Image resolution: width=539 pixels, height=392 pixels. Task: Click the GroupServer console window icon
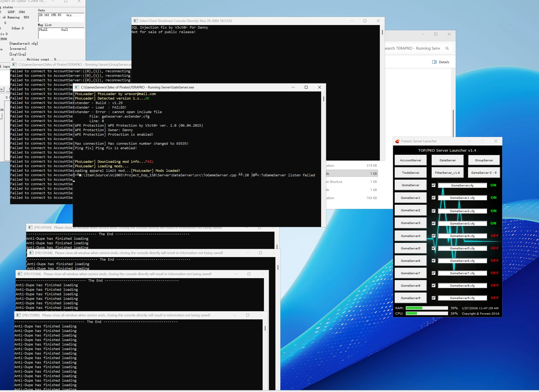(x=14, y=64)
